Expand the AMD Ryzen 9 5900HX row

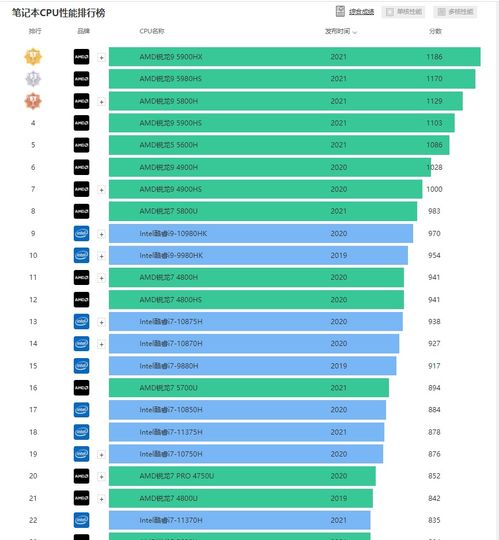(x=101, y=58)
